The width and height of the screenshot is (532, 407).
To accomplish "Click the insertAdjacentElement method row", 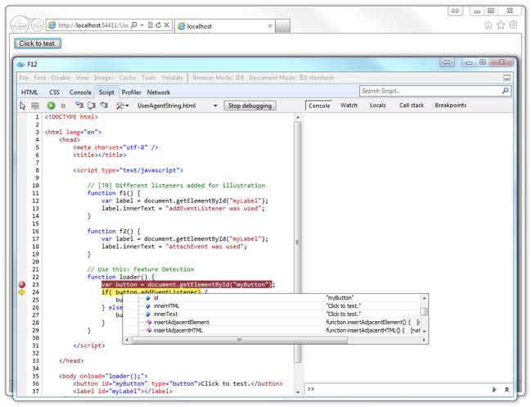I will tap(273, 322).
